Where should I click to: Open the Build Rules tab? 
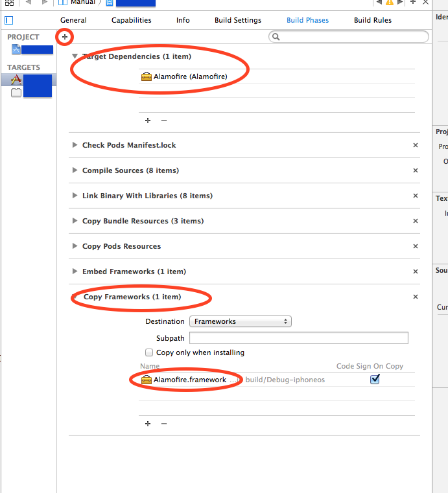373,20
